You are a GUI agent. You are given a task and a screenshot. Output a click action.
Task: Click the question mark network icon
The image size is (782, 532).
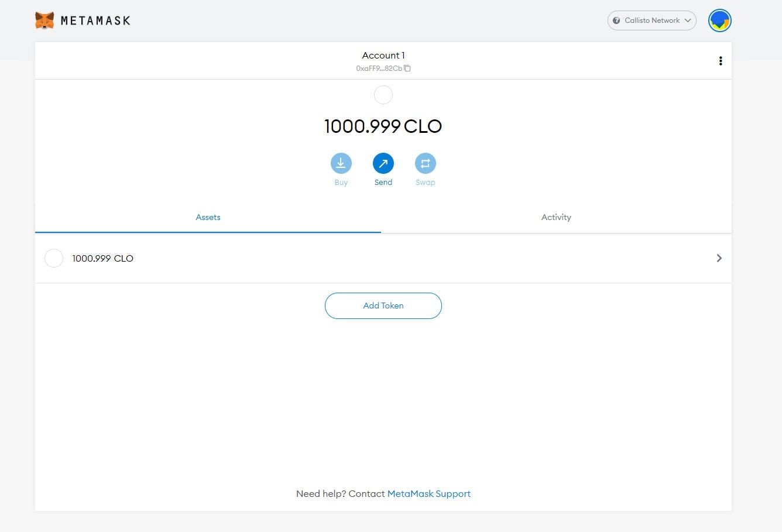tap(616, 20)
